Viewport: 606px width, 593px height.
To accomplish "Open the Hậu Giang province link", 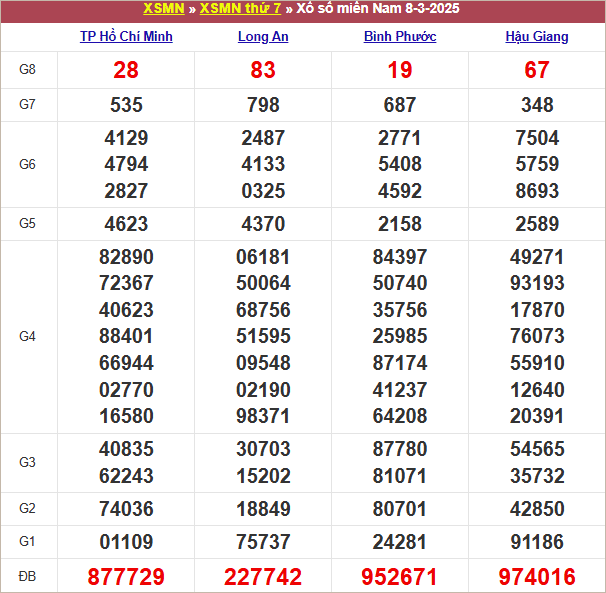I will [x=537, y=37].
